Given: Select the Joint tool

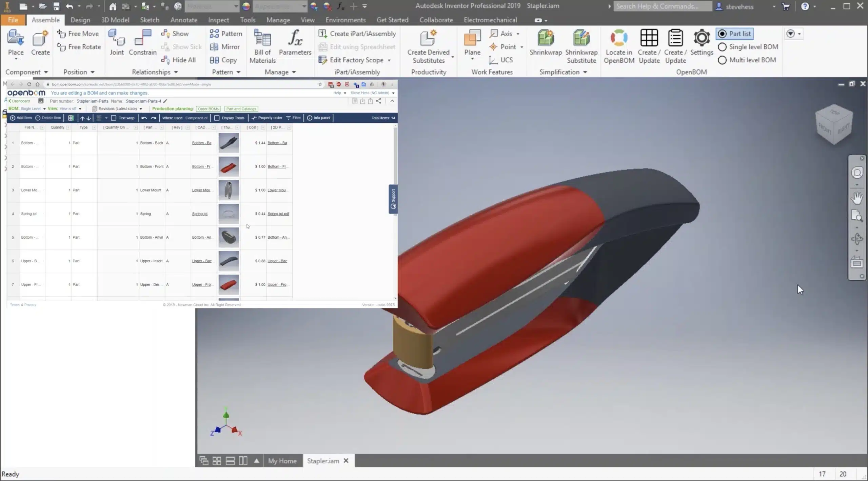Looking at the screenshot, I should point(117,43).
